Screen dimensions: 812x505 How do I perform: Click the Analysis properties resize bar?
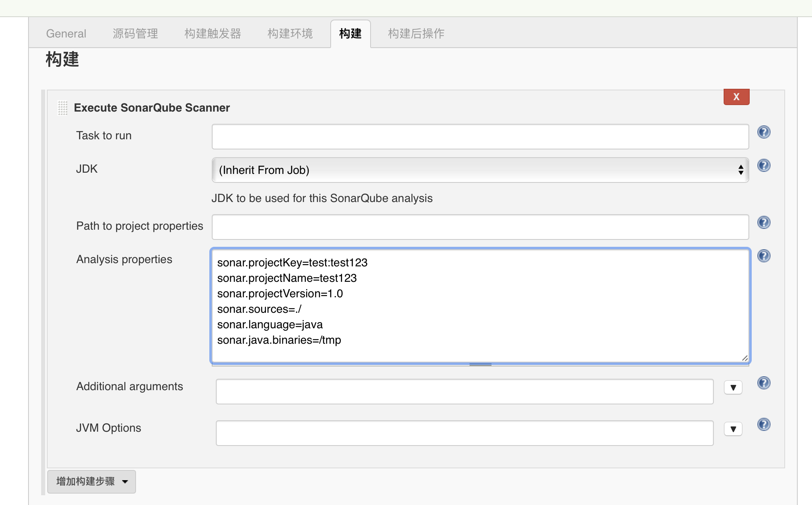click(480, 364)
